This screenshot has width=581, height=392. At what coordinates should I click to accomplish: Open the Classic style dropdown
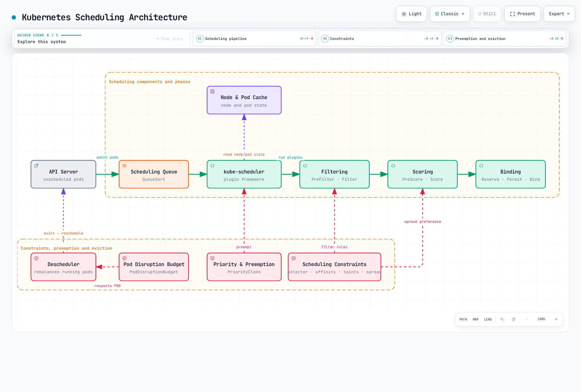(450, 14)
